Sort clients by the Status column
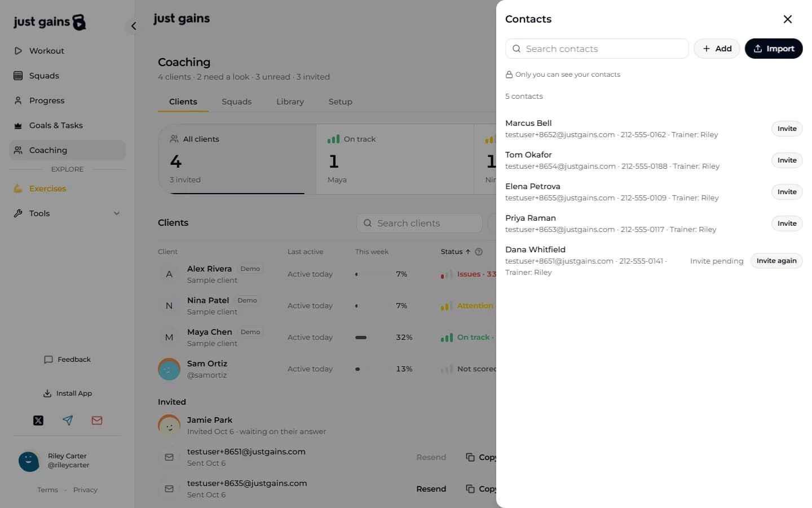This screenshot has height=508, width=812. click(x=455, y=252)
